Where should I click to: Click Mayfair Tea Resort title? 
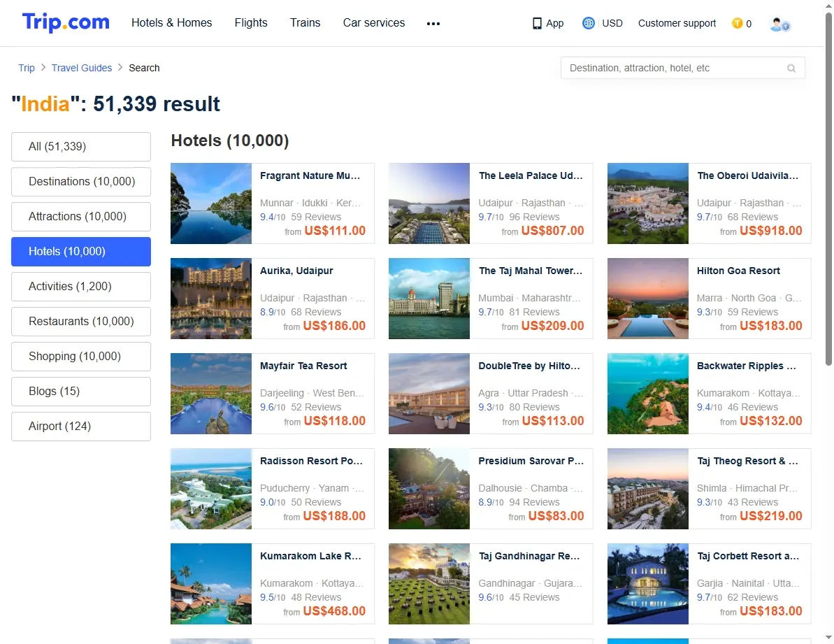[x=303, y=366]
